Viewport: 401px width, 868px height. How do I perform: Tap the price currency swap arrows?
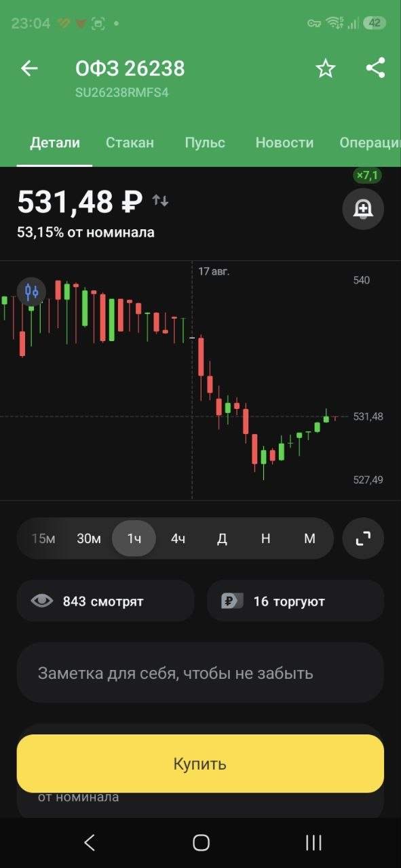point(160,201)
